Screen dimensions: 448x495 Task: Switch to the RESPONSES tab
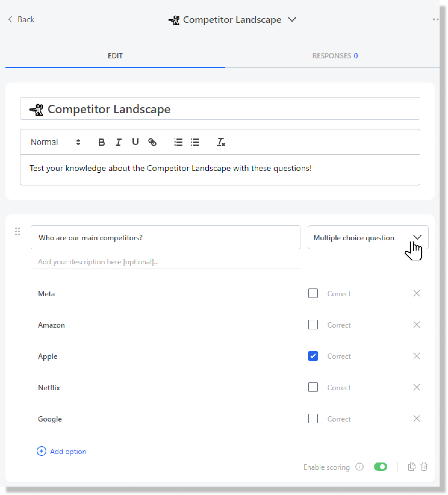(335, 56)
